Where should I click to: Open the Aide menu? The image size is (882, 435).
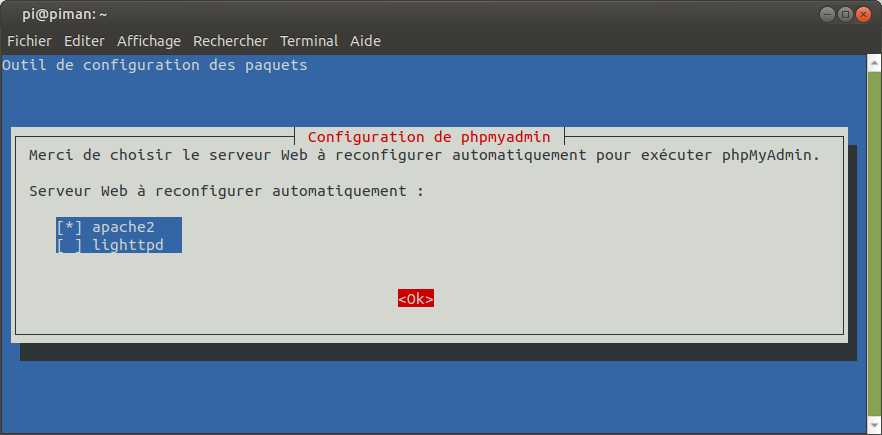[366, 41]
